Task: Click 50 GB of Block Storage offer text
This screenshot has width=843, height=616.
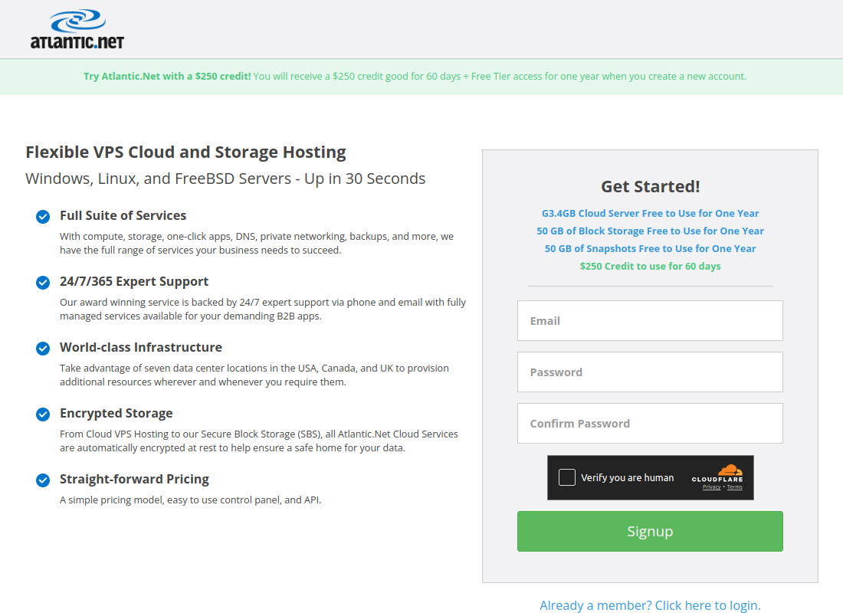Action: tap(650, 231)
